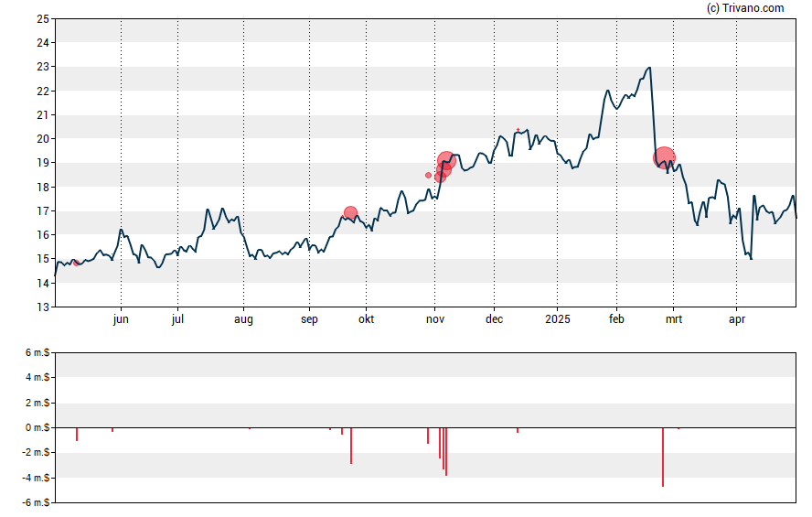Click the small red dot in mid-December
The width and height of the screenshot is (812, 517).
point(518,130)
